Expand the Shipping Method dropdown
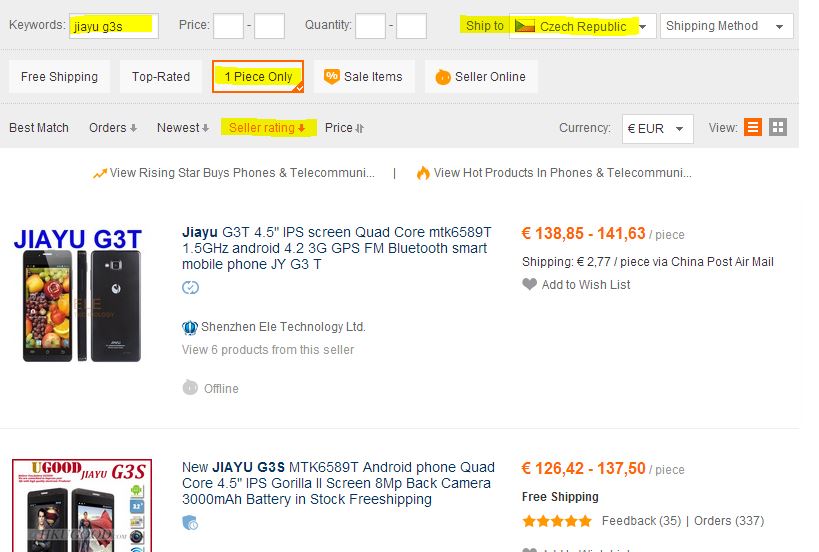The height and width of the screenshot is (552, 819). click(726, 26)
